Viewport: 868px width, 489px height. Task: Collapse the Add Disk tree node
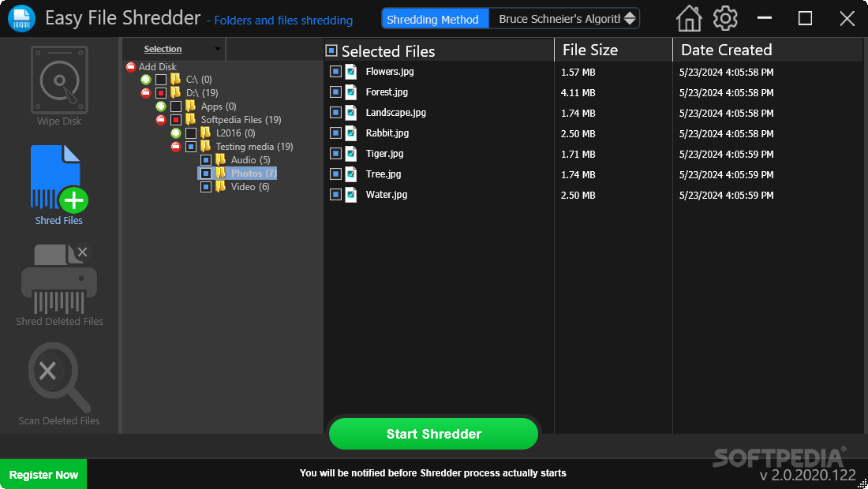click(x=131, y=67)
